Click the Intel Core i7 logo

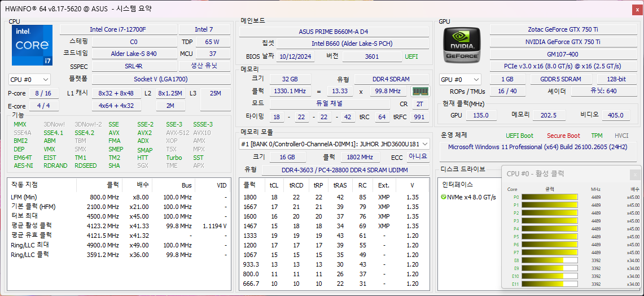tap(32, 45)
